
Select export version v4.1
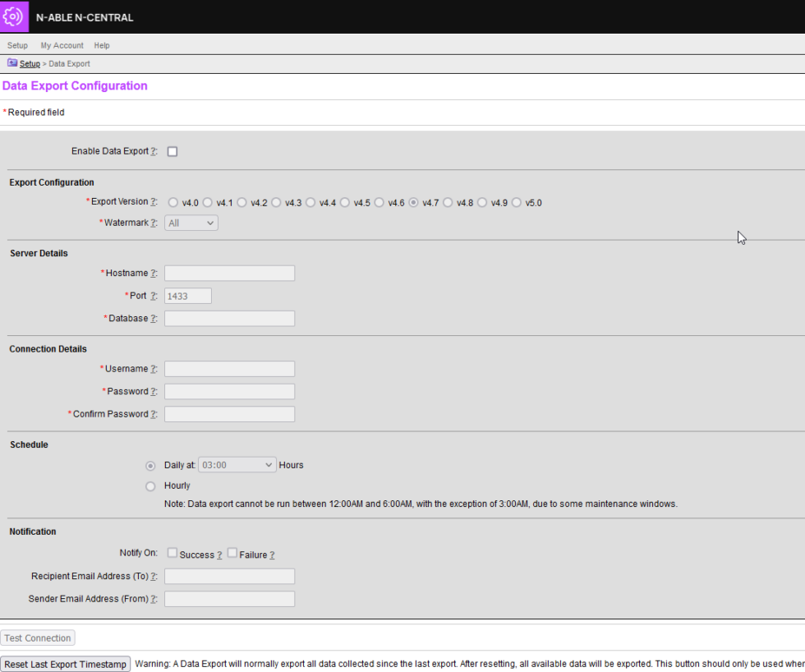coord(207,203)
